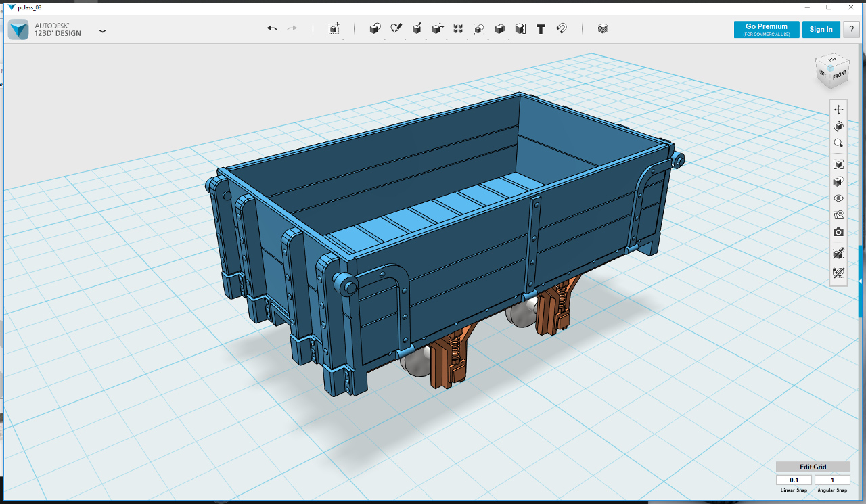Toggle the show/hide eye icon
Viewport: 866px width, 504px height.
point(839,199)
